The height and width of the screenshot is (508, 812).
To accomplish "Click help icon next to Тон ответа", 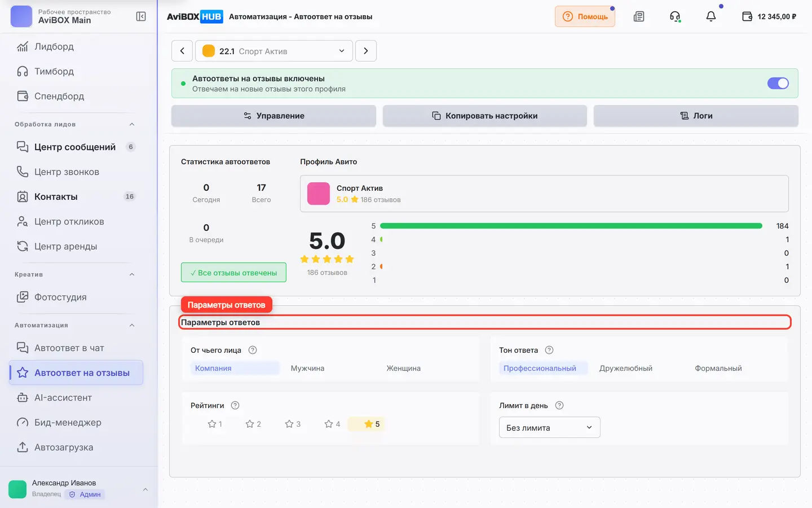I will (x=549, y=350).
